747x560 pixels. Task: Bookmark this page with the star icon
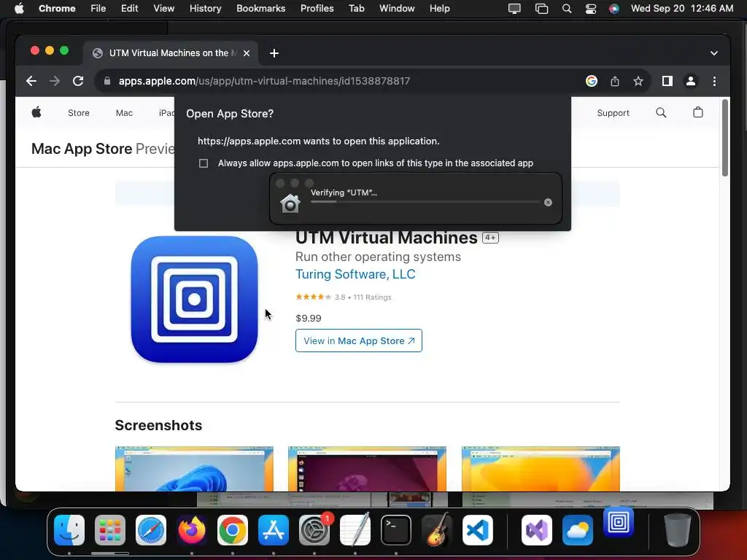click(x=638, y=81)
